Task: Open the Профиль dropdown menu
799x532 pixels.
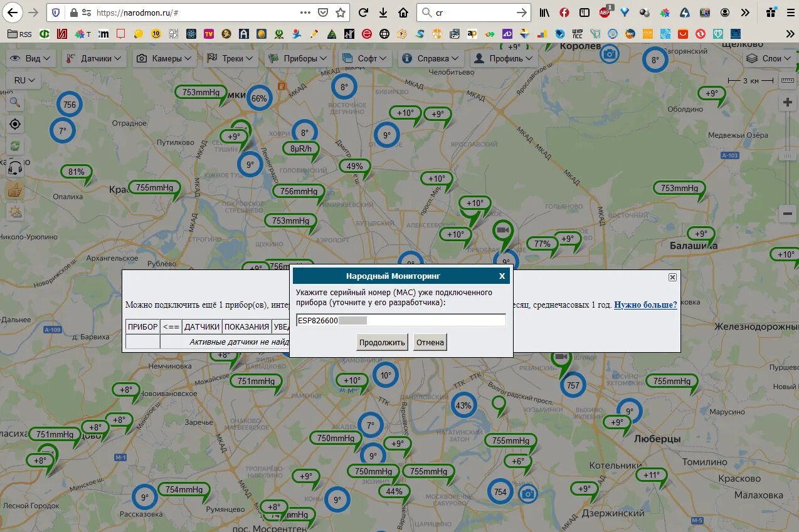Action: pos(504,58)
